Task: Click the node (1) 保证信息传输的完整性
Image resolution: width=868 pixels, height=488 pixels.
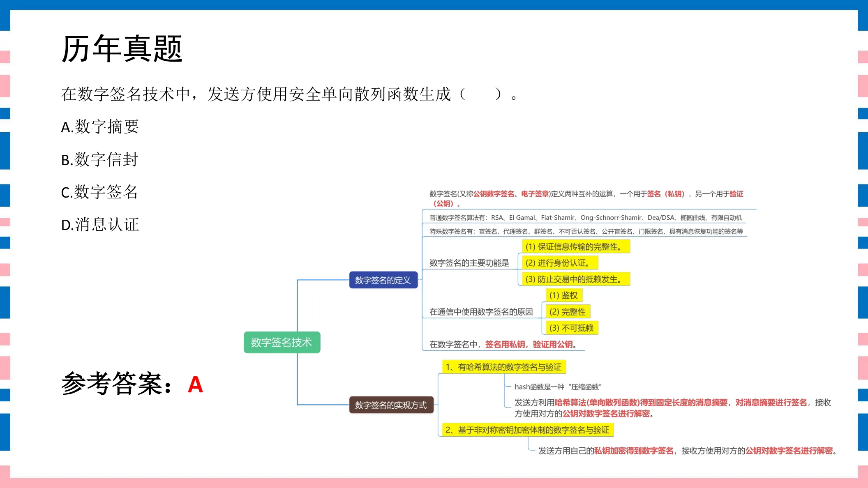Action: point(575,246)
